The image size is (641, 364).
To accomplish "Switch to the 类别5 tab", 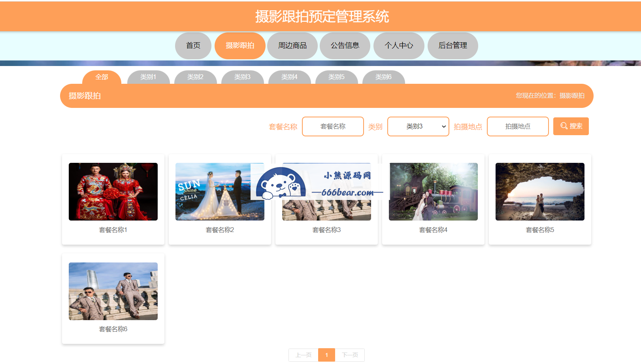I will pyautogui.click(x=336, y=77).
